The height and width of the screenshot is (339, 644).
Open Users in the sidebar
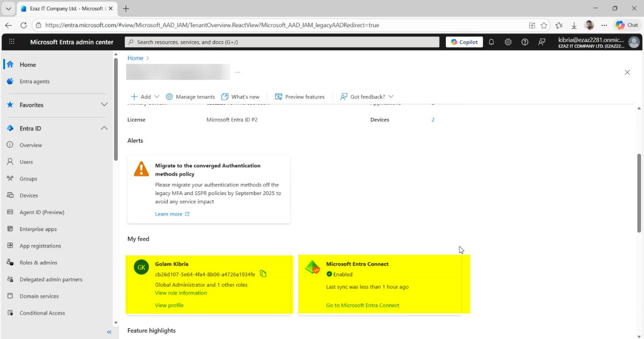26,162
